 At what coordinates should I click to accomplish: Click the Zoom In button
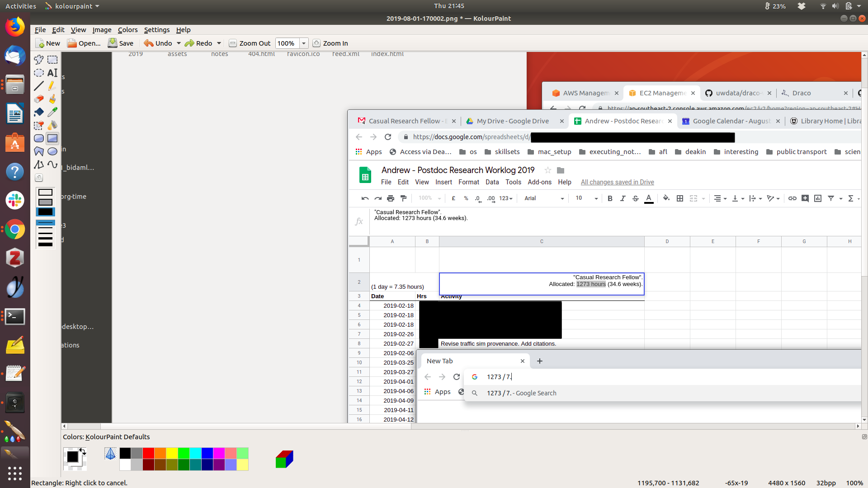click(x=330, y=43)
